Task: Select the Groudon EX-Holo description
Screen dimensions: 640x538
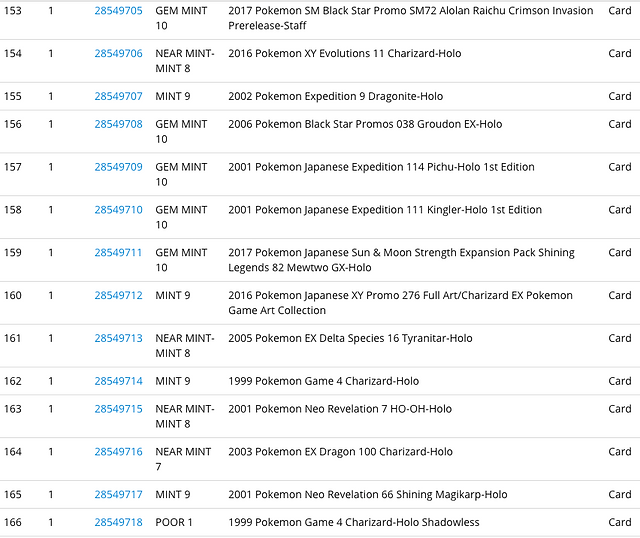Action: [x=365, y=124]
